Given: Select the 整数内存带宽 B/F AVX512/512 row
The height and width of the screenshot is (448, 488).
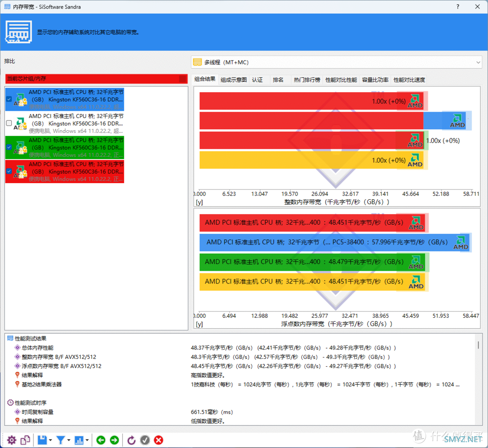Looking at the screenshot, I should [x=239, y=357].
